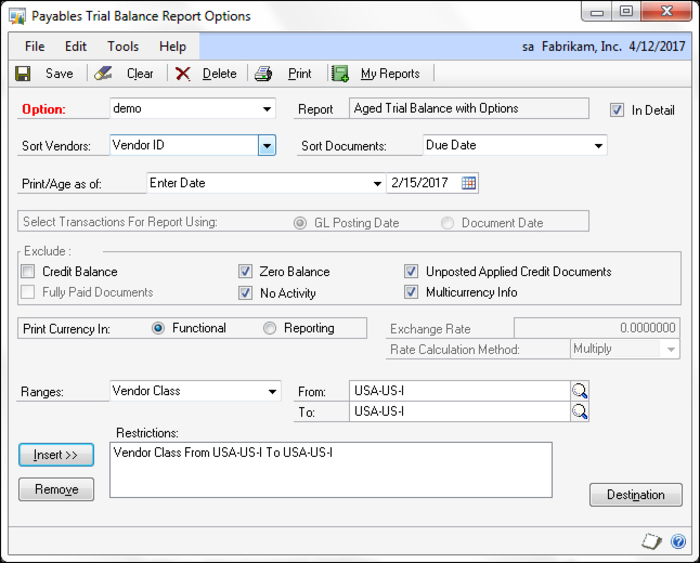700x563 pixels.
Task: Click the Insert >> button
Action: point(56,455)
